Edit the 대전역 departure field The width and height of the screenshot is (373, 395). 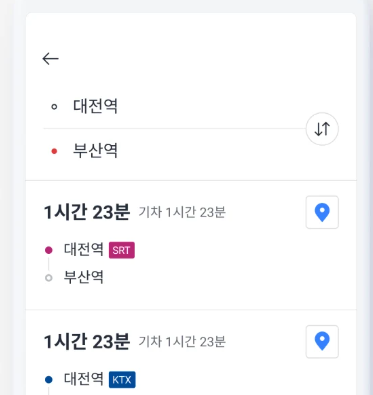pos(174,107)
